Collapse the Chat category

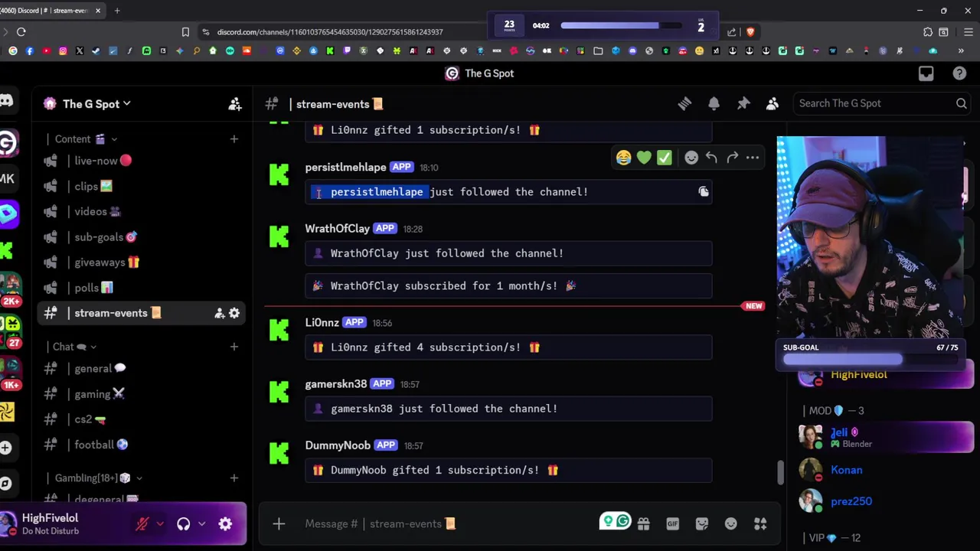(73, 347)
